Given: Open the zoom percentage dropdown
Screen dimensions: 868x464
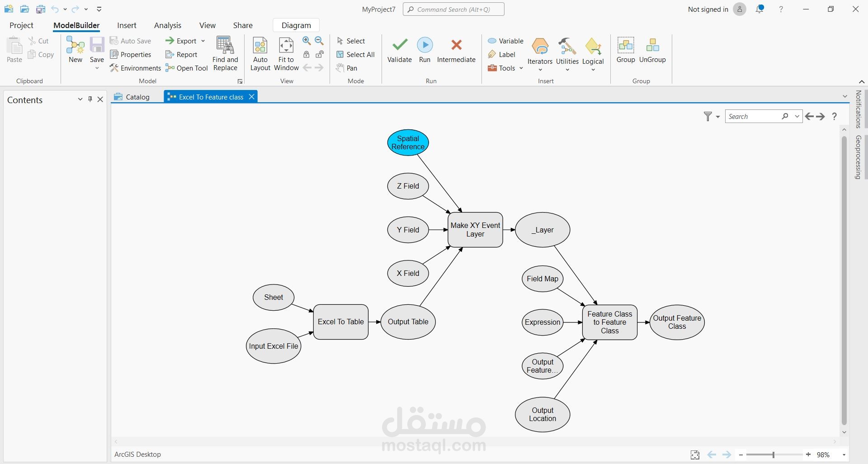Looking at the screenshot, I should click(844, 455).
